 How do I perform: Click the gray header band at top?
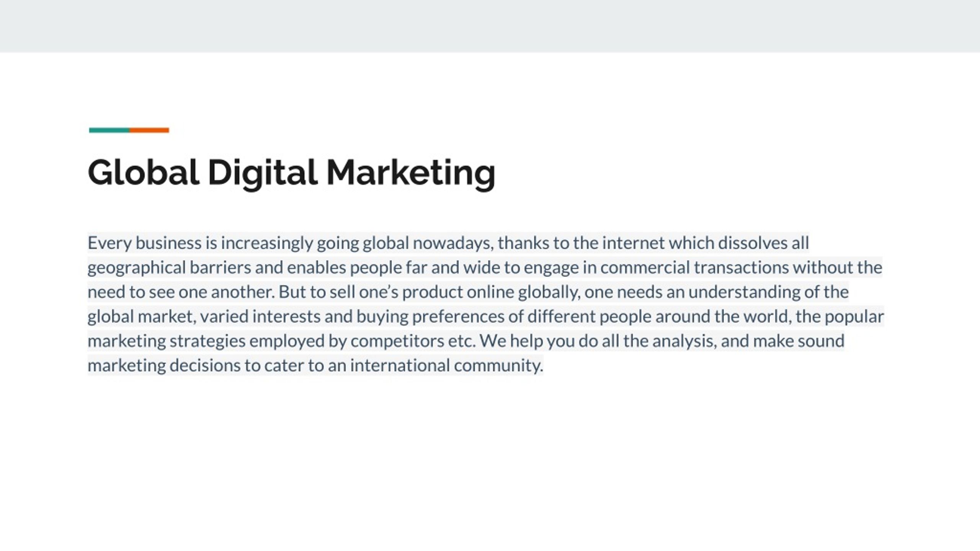click(x=490, y=26)
